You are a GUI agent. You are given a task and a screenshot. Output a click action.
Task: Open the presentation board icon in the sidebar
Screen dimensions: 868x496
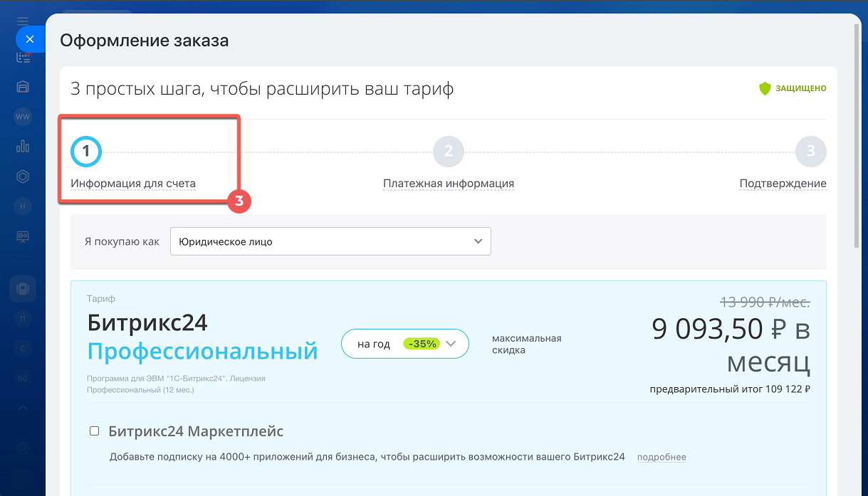click(x=23, y=236)
